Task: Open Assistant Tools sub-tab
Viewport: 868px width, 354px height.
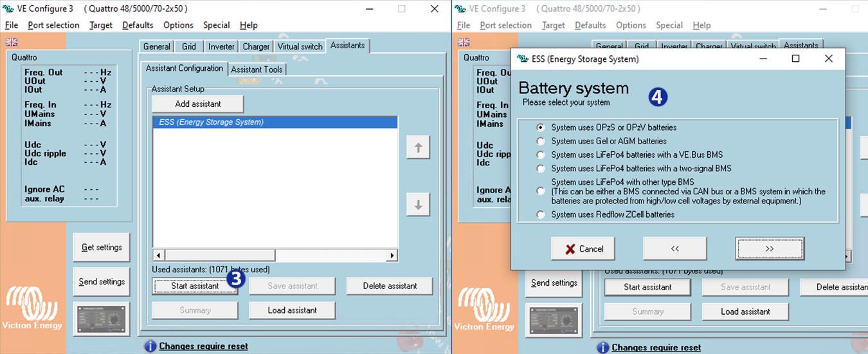Action: point(257,69)
